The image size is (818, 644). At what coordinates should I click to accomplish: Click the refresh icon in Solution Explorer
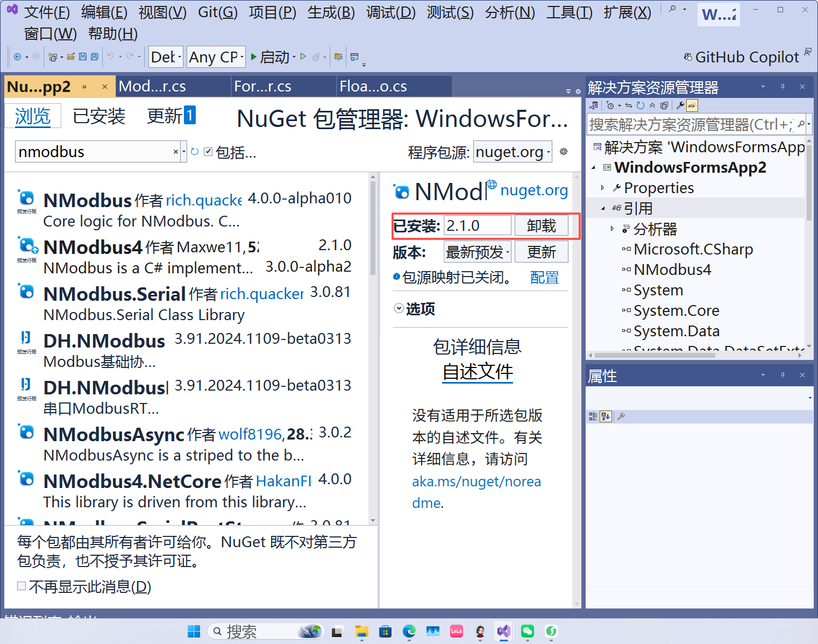coord(641,105)
